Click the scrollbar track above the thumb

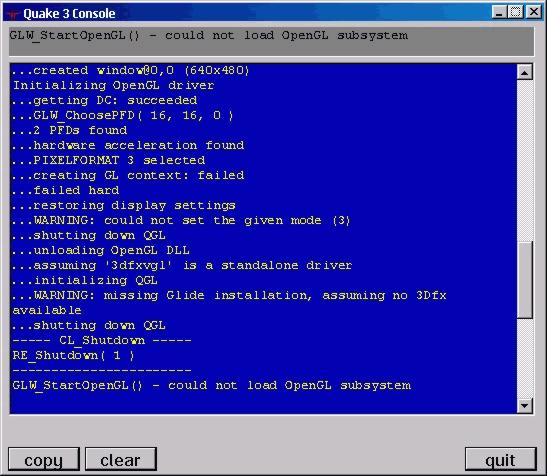tap(524, 161)
